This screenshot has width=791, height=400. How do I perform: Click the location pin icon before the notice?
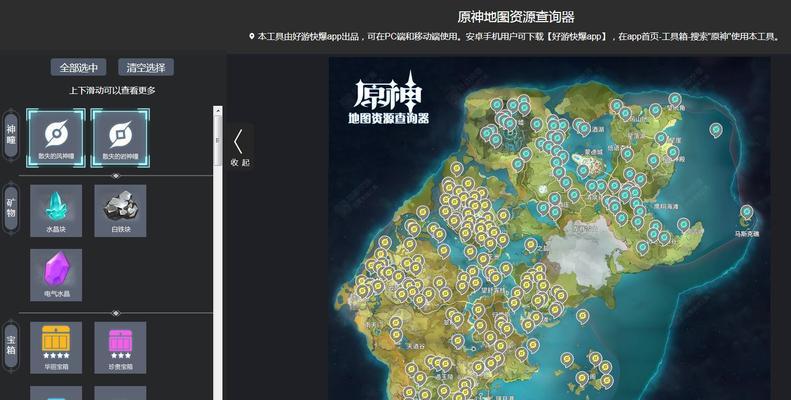pyautogui.click(x=252, y=36)
